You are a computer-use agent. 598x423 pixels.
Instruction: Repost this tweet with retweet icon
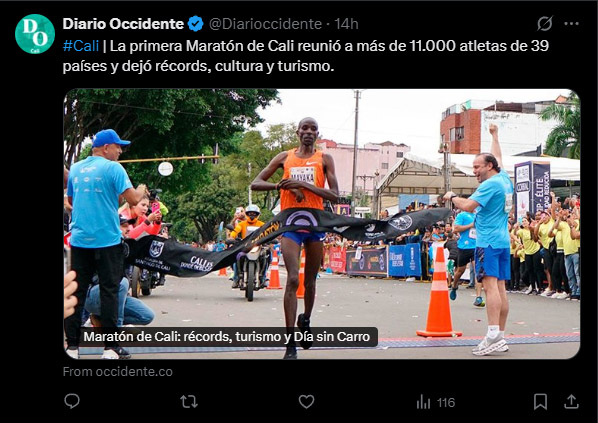coord(189,402)
